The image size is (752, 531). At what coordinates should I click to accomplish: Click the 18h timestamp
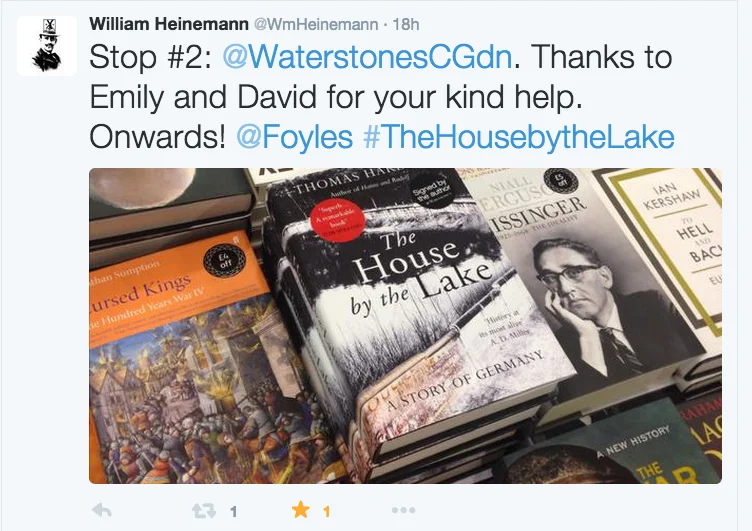click(x=406, y=24)
